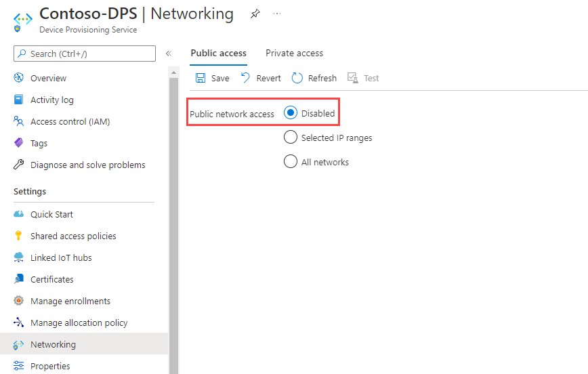Viewport: 588px width, 374px height.
Task: Click the All networks label text
Action: [x=325, y=163]
